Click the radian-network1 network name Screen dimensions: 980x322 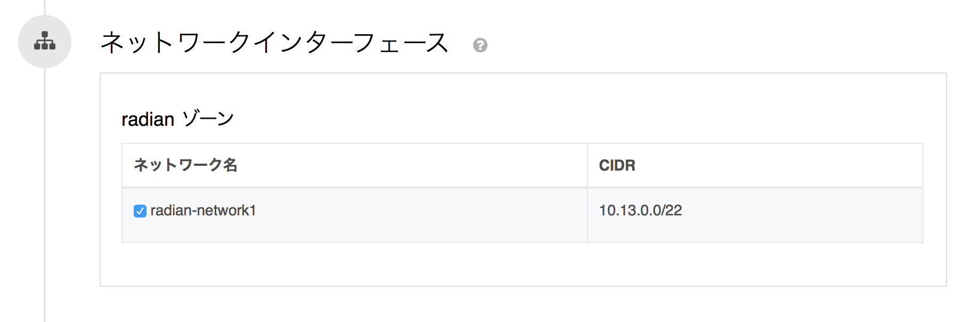click(203, 211)
